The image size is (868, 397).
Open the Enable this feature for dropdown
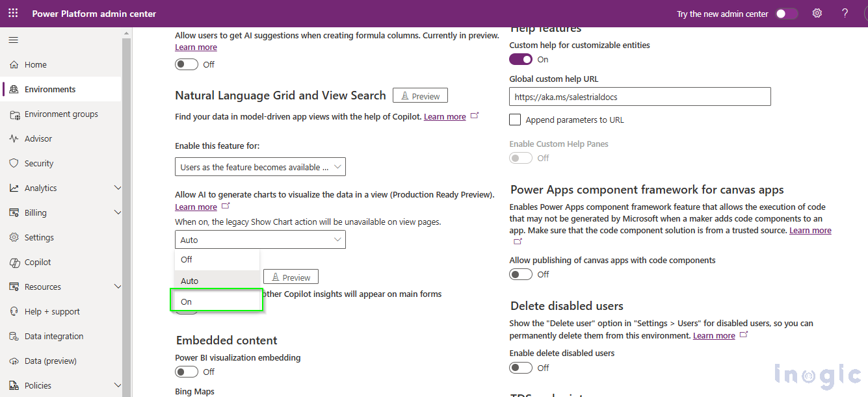(260, 167)
